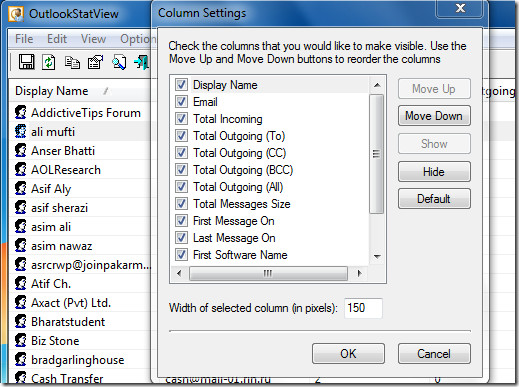Select the ali mufti contact icon
519x387 pixels.
(x=21, y=131)
